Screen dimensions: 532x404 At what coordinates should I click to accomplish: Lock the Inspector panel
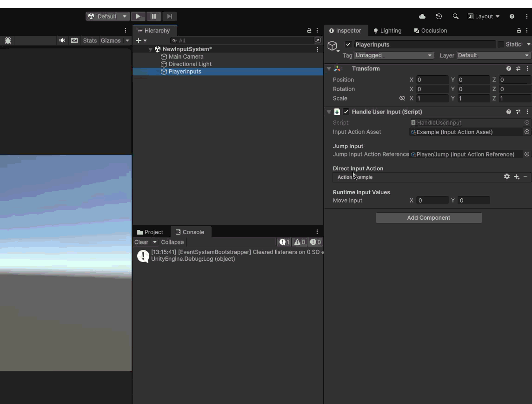click(x=519, y=31)
